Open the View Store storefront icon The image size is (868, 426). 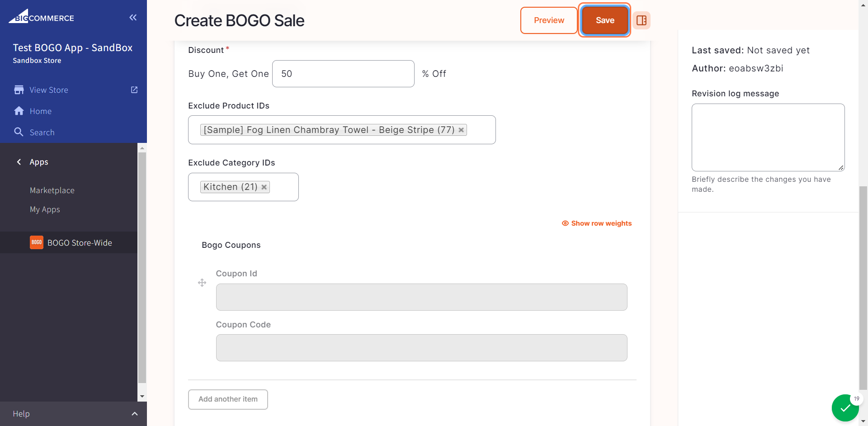[19, 90]
